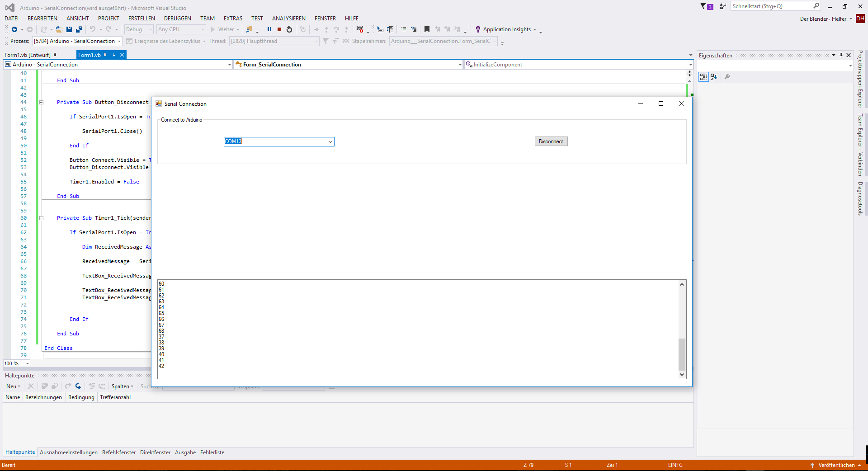Toggle a bookmark using the bookmark icon
Viewport: 868px width, 471px height.
pyautogui.click(x=427, y=29)
